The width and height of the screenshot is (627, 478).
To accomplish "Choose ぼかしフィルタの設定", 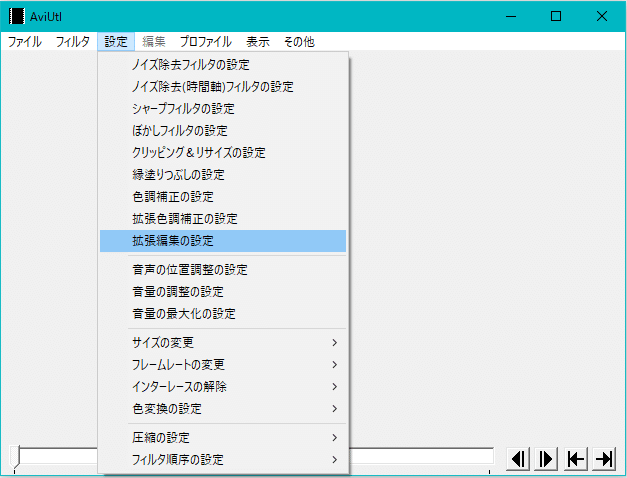I will point(223,131).
